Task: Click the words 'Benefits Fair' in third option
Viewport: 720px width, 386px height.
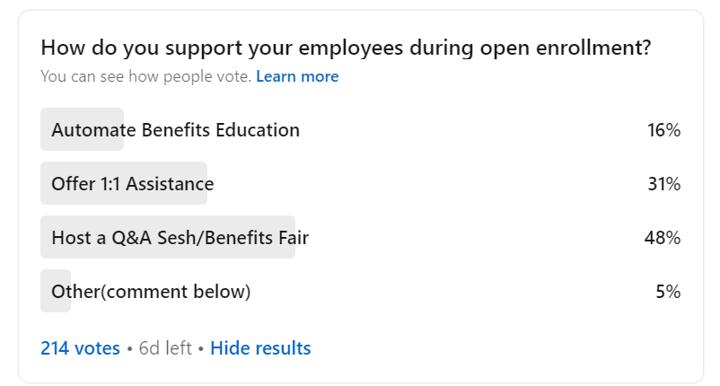Action: 257,238
